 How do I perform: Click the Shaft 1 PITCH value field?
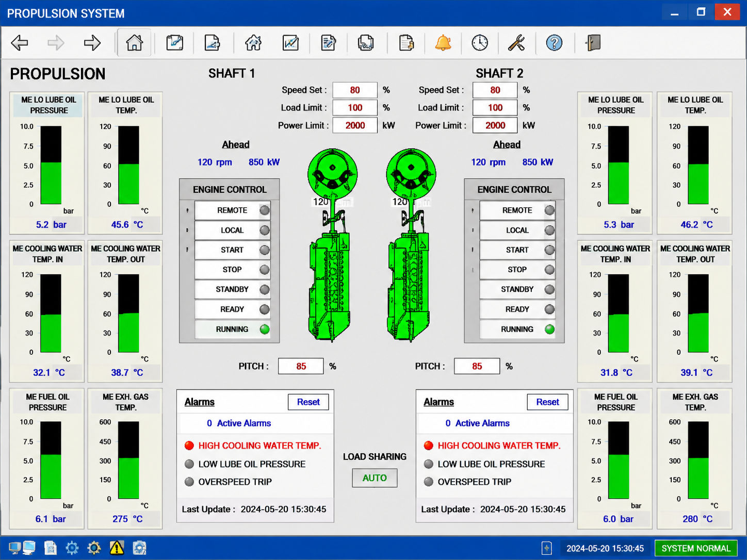tap(301, 366)
